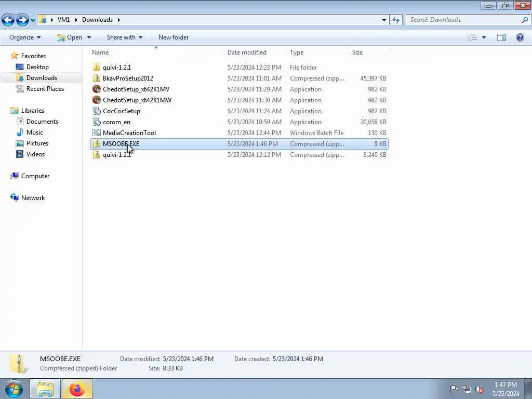This screenshot has height=399, width=532.
Task: Go forward with the Forward arrow button
Action: [22, 20]
